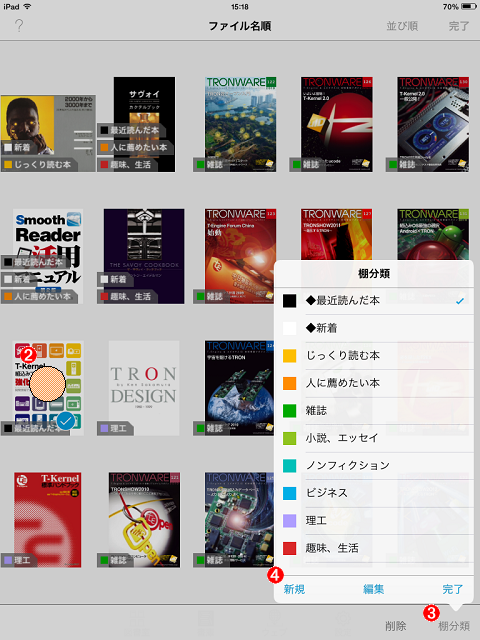
Task: Select the 雑誌 category row
Action: tap(373, 411)
